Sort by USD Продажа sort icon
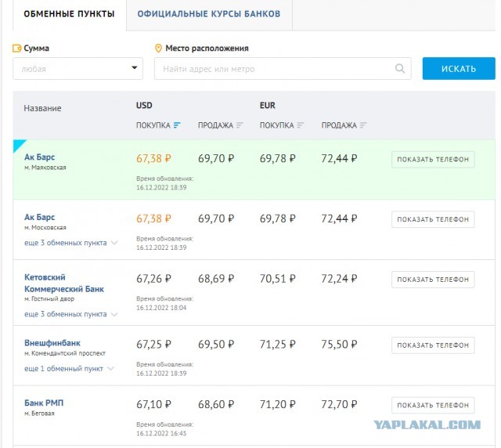The image size is (501, 448). [240, 125]
